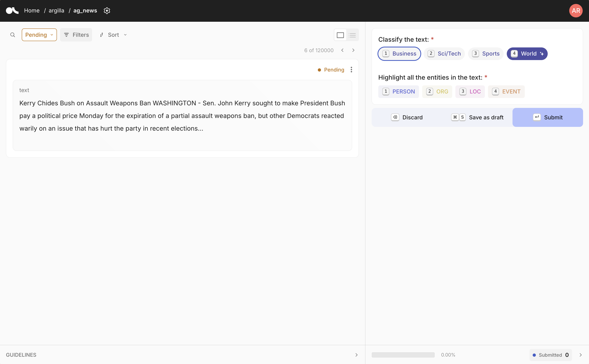Toggle the Business classification label
The height and width of the screenshot is (364, 589).
(399, 53)
